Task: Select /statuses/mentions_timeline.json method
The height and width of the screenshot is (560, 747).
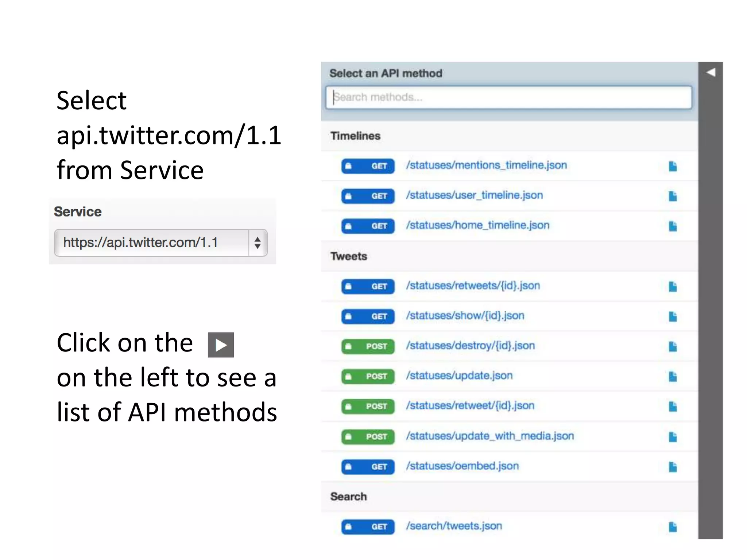Action: (x=487, y=165)
